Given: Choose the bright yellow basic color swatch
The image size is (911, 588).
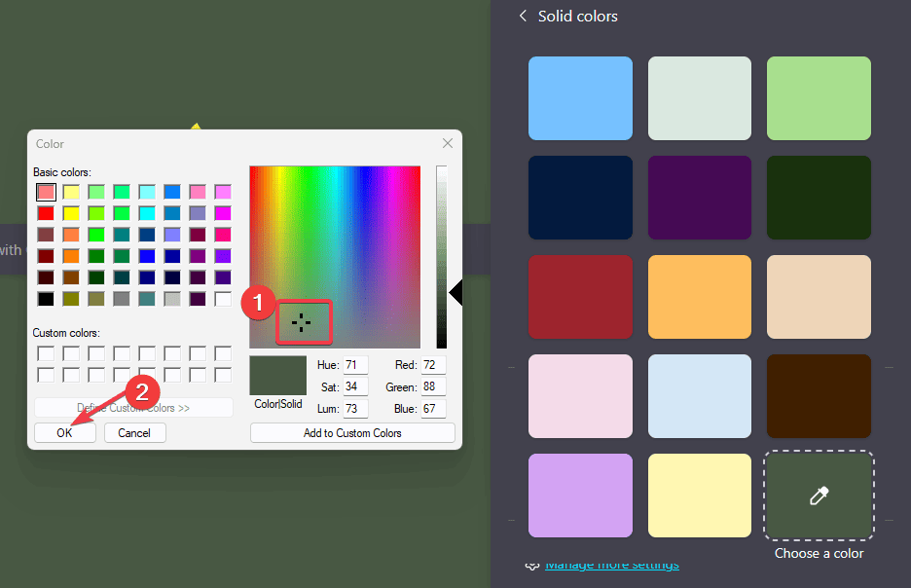Looking at the screenshot, I should click(71, 213).
